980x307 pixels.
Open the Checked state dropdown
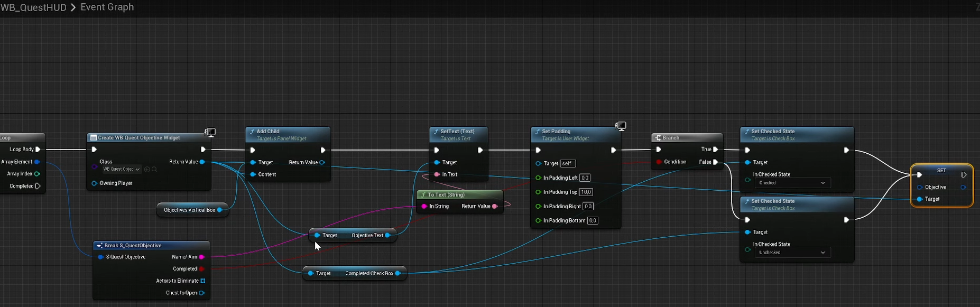tap(792, 183)
